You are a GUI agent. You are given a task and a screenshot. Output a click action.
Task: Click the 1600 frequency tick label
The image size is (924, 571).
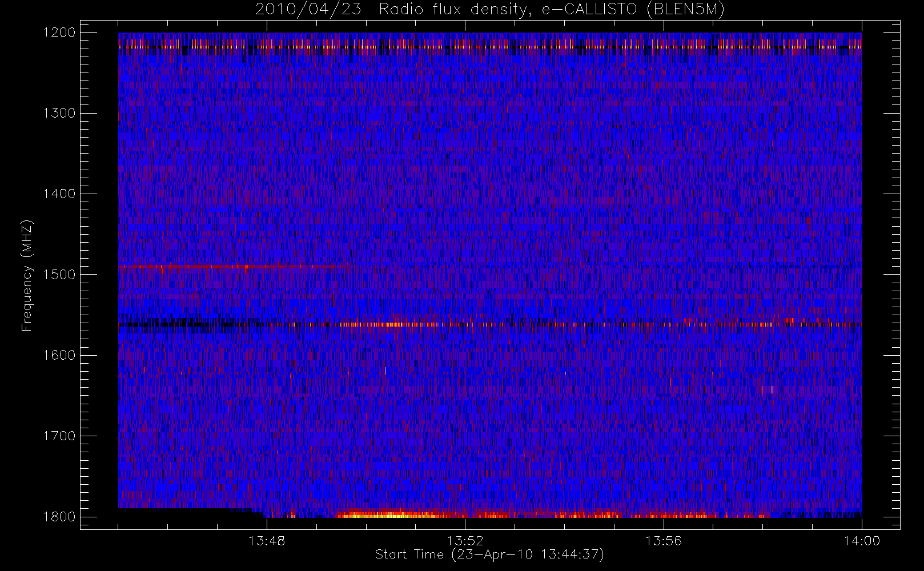point(59,355)
